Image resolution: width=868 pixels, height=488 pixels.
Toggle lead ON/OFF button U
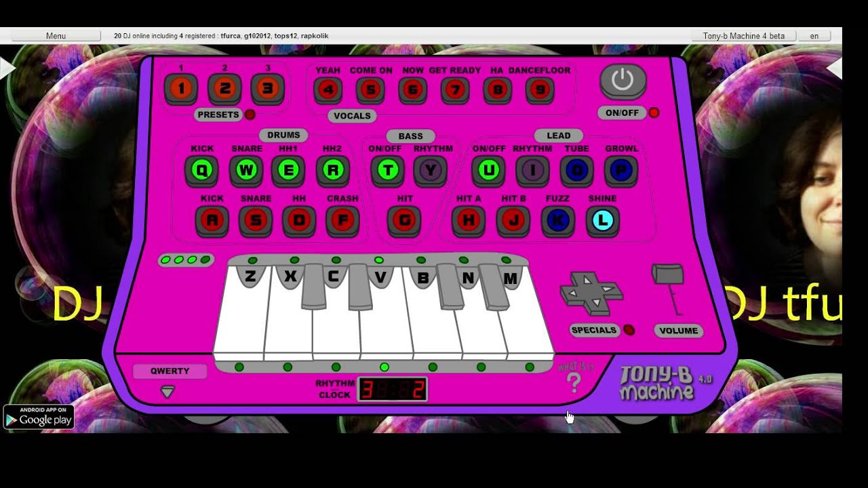[x=488, y=171]
